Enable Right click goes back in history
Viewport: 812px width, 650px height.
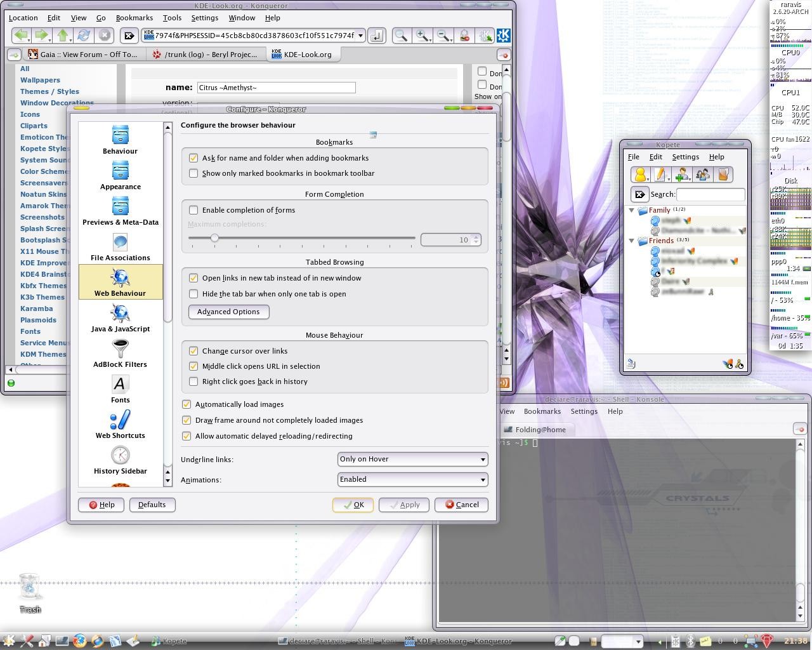click(193, 381)
